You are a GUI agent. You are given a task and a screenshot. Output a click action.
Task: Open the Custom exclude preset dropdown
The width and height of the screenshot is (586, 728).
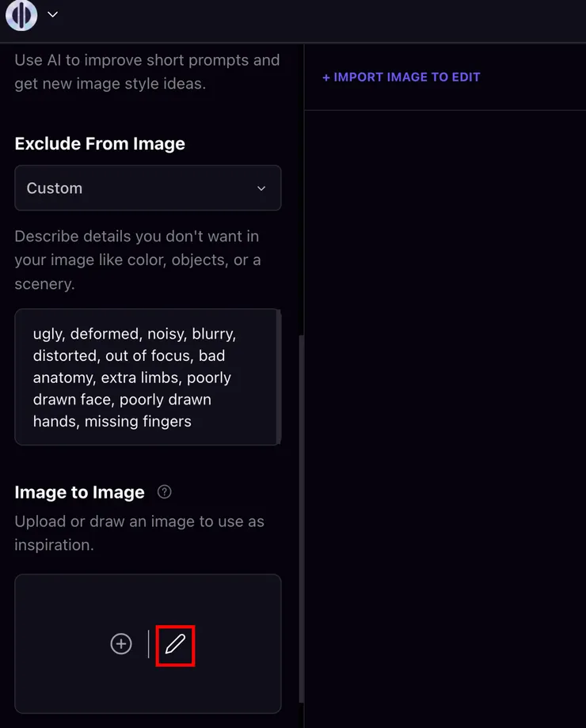click(x=147, y=188)
